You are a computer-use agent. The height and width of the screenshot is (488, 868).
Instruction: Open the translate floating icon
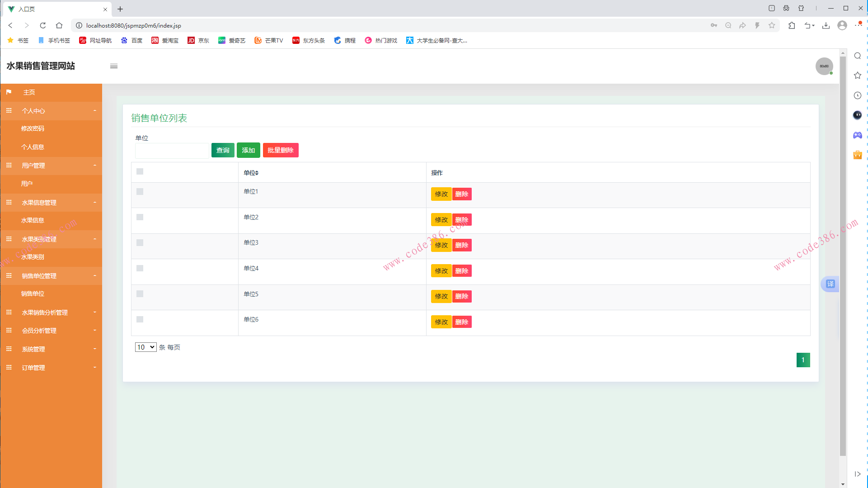point(830,284)
